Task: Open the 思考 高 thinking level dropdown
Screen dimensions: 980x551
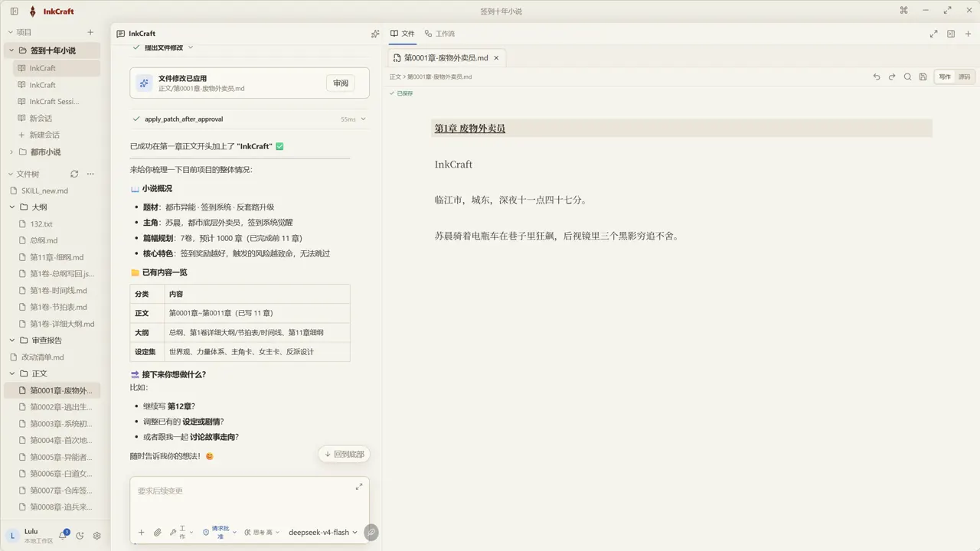Action: (262, 532)
